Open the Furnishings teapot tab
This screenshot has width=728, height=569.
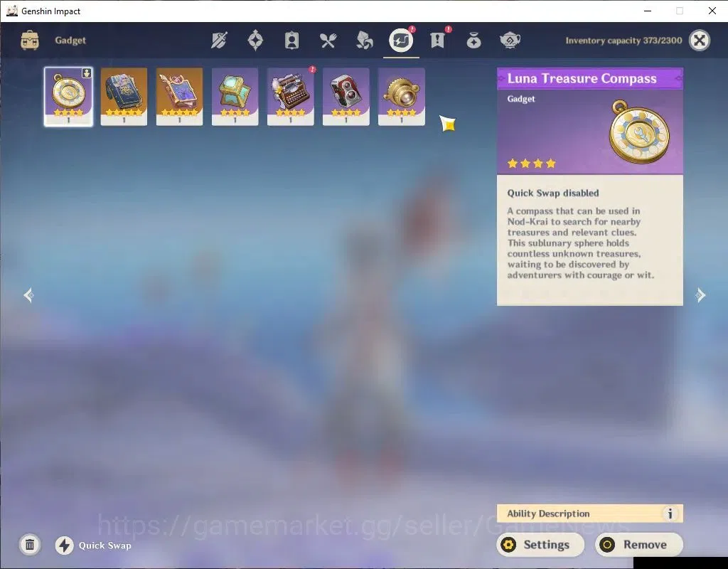pyautogui.click(x=510, y=41)
